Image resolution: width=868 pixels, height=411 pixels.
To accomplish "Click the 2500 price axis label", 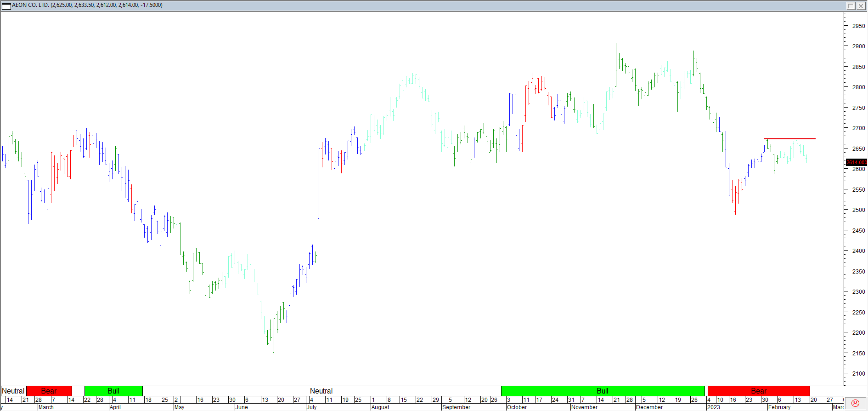I will coord(858,210).
